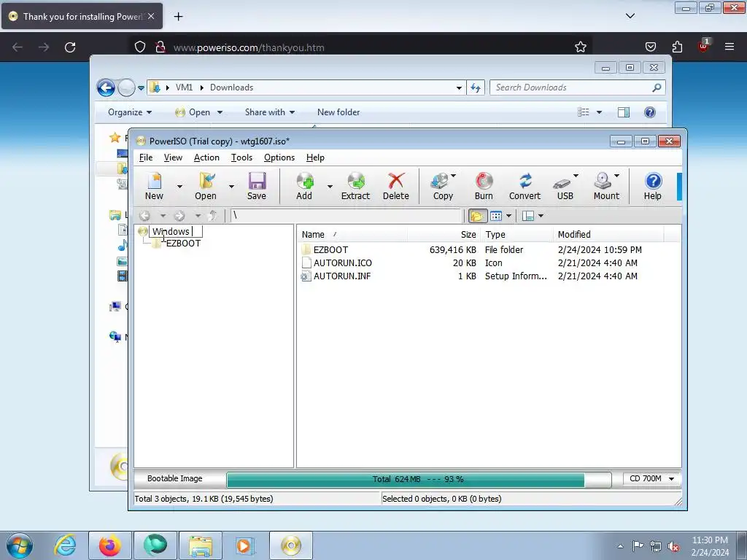Select the EZBOOT folder in the tree
This screenshot has width=747, height=560.
pyautogui.click(x=183, y=244)
